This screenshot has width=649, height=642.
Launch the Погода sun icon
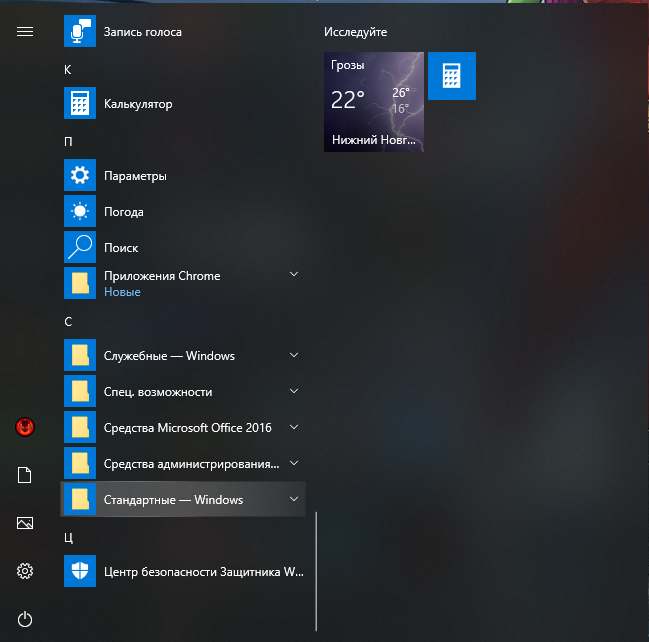(80, 211)
